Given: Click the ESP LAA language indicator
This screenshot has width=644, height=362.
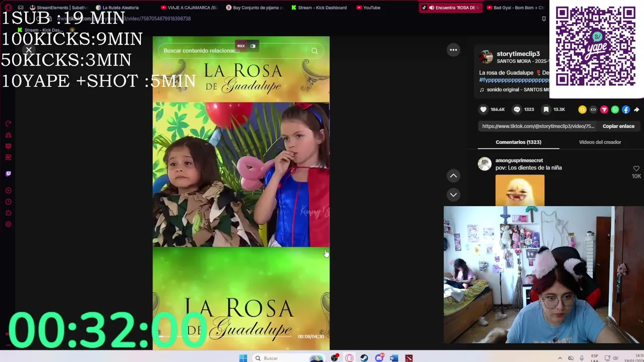Looking at the screenshot, I should point(594,358).
